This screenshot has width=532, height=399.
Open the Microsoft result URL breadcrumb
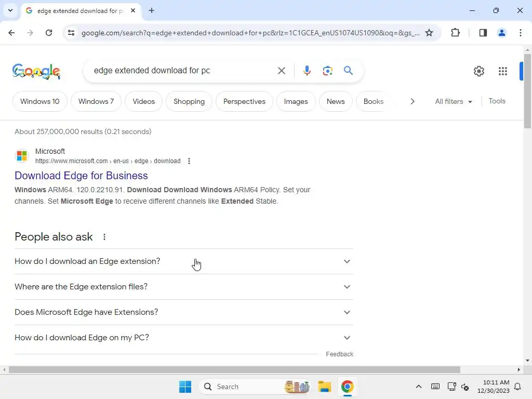coord(108,161)
